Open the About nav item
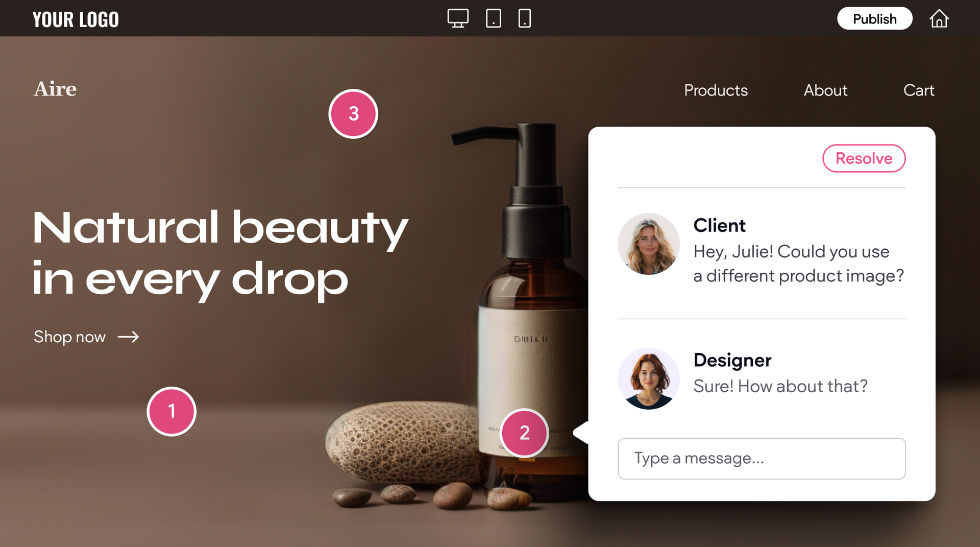Viewport: 980px width, 547px height. coord(825,90)
